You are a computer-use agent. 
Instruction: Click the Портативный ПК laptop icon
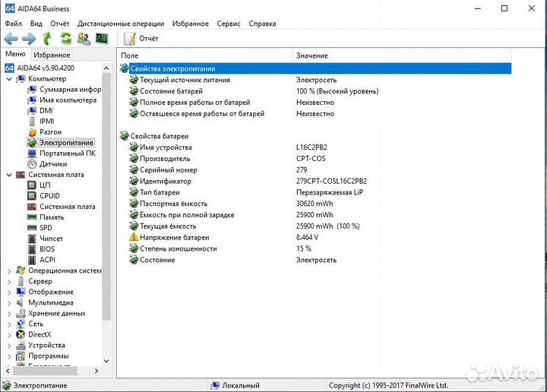(x=32, y=153)
